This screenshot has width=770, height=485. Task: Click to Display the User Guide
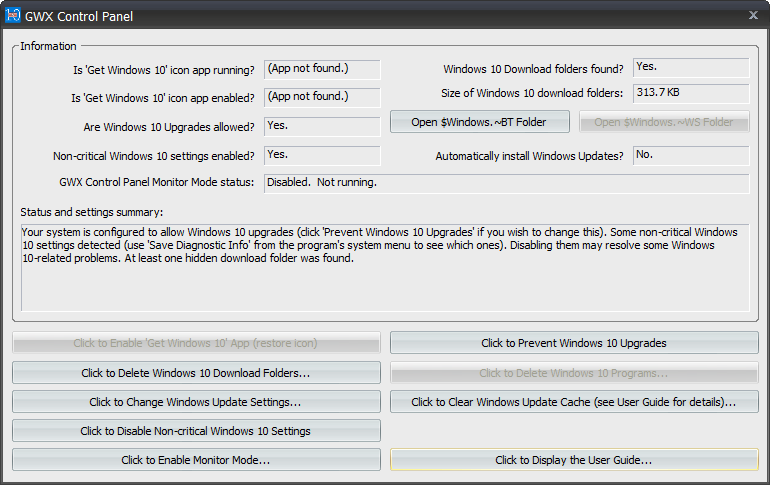(x=574, y=460)
